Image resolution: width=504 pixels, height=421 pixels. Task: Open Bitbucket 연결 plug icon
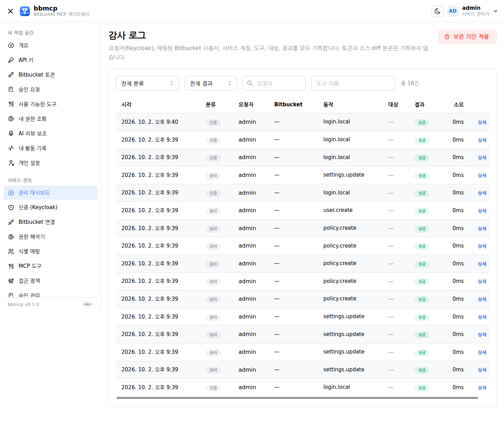click(11, 222)
